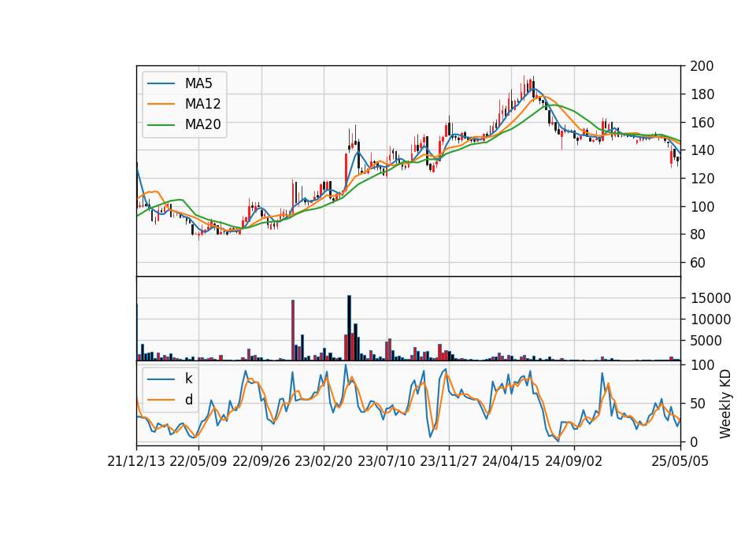This screenshot has height=543, width=756.
Task: Click the 120 price axis tick label
Action: click(x=702, y=179)
